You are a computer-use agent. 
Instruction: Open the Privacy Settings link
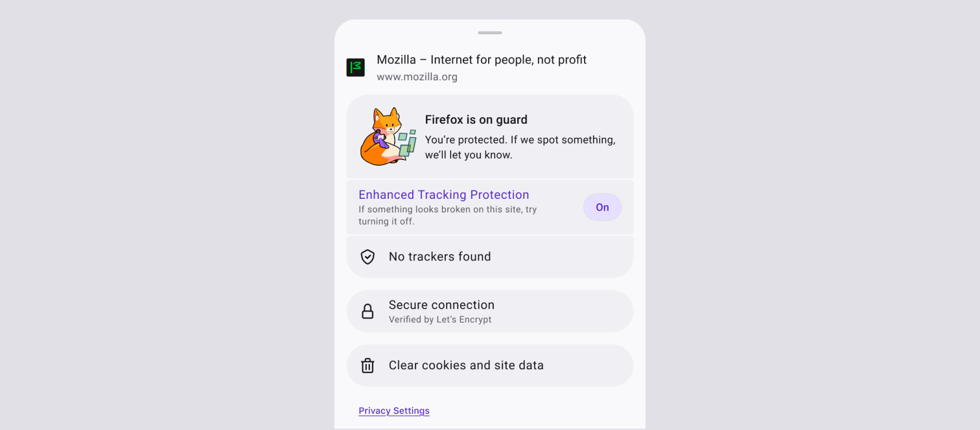(394, 411)
